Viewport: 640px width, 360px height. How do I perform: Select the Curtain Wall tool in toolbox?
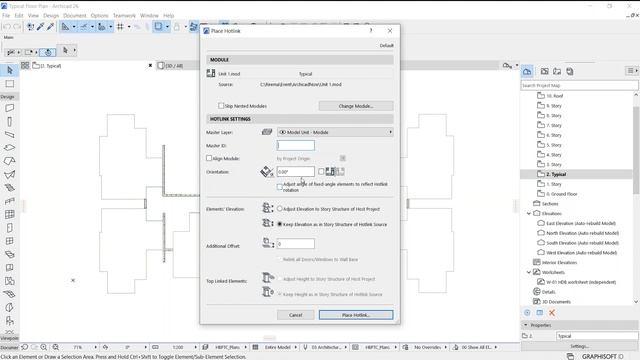click(9, 214)
